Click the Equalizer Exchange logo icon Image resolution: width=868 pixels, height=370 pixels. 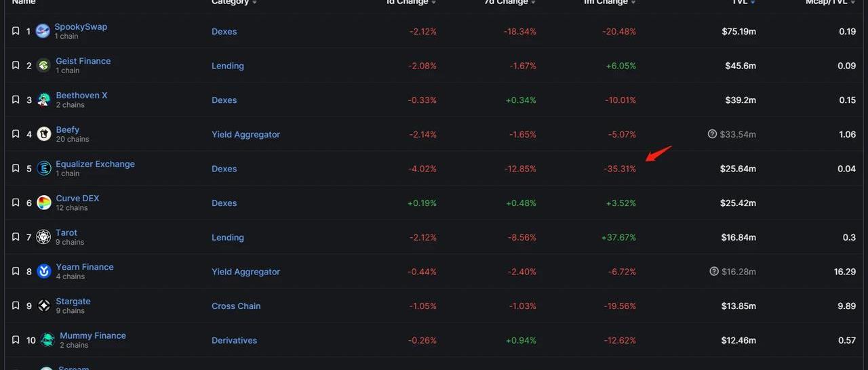[x=43, y=169]
